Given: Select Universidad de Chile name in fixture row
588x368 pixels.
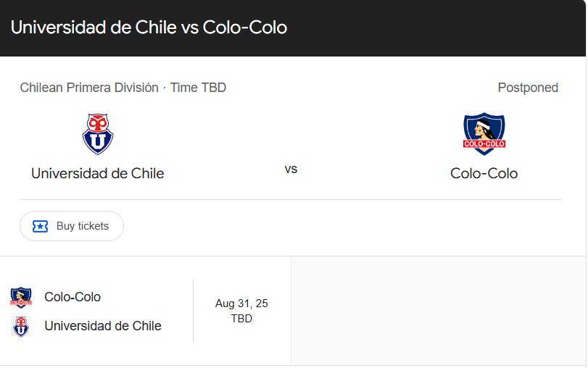Looking at the screenshot, I should coord(103,326).
